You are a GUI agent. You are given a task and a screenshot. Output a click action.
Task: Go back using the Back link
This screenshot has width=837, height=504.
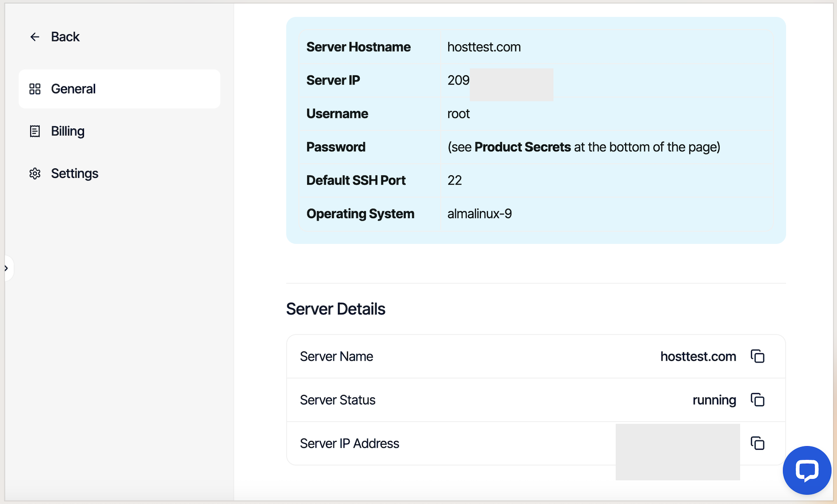click(65, 37)
